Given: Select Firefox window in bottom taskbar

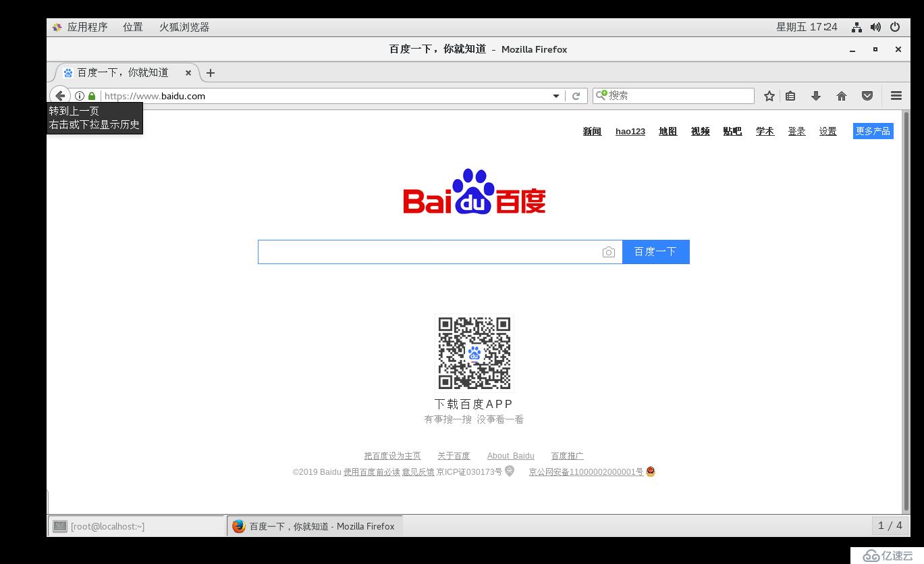Looking at the screenshot, I should 315,526.
